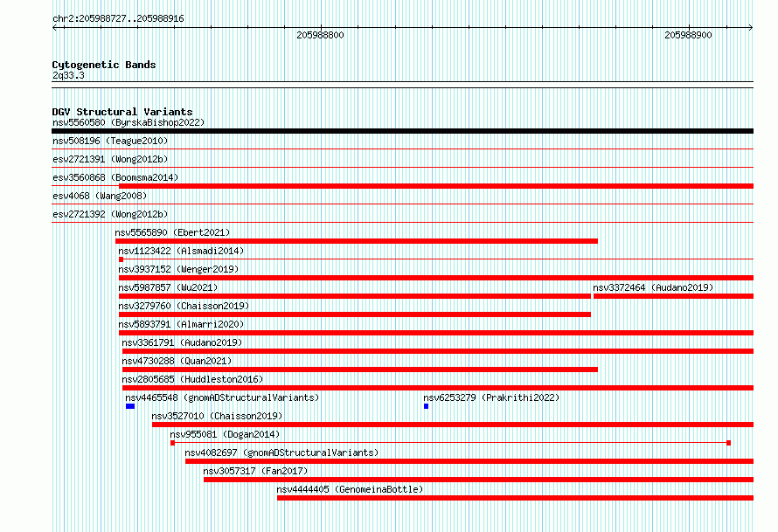Click the red bar under nsv4444405
This screenshot has width=778, height=532.
point(515,498)
